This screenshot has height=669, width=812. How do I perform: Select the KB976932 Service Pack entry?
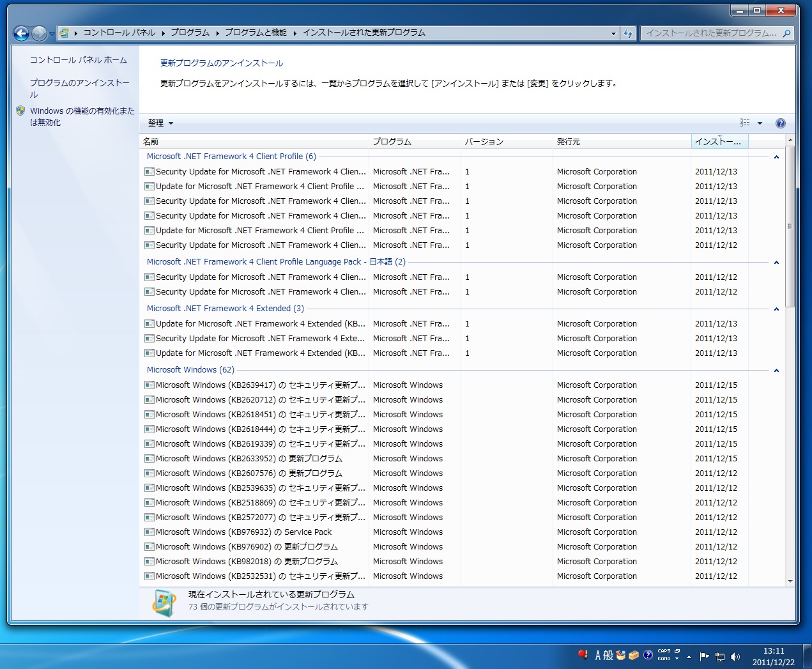point(243,532)
